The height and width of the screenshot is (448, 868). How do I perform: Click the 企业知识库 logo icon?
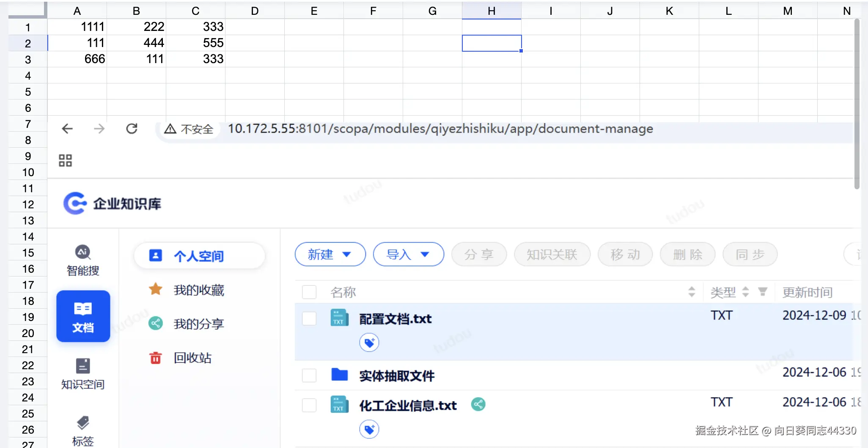point(75,203)
